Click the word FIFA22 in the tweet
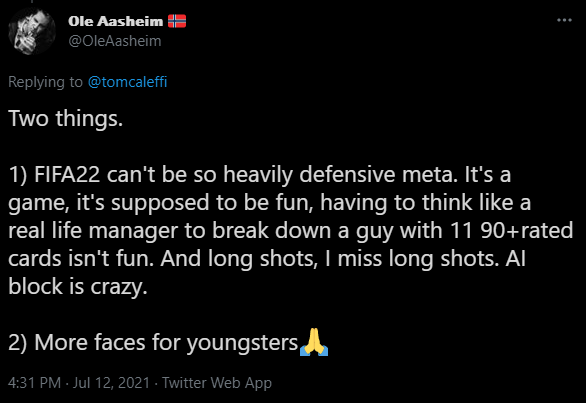The width and height of the screenshot is (586, 403). (x=67, y=174)
